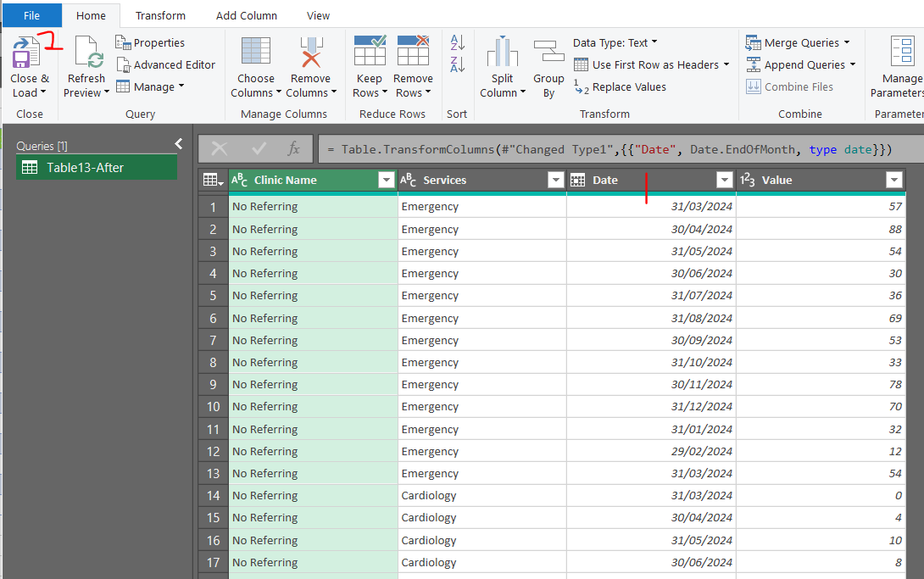Open the Services column filter dropdown
Viewport: 924px width, 579px height.
555,181
